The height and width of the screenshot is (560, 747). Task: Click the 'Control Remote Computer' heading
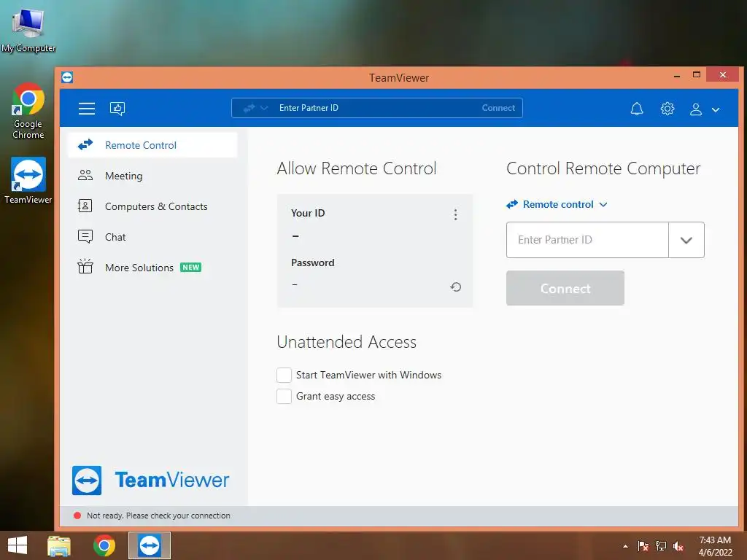pos(603,168)
